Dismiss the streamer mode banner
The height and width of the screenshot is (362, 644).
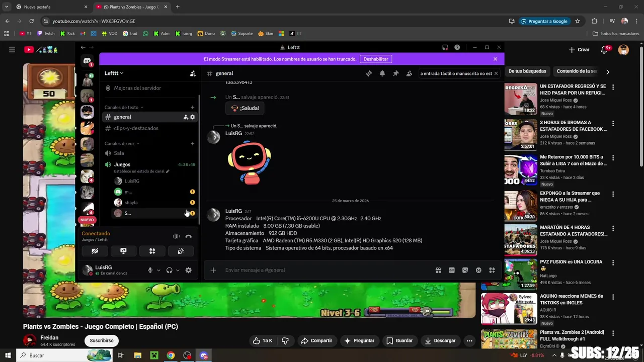point(495,59)
